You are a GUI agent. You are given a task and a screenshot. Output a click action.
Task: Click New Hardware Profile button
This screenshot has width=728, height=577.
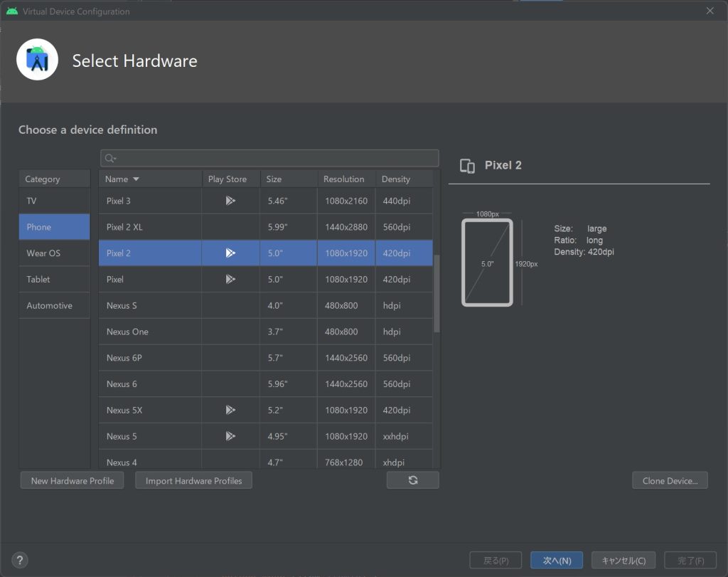pos(72,480)
